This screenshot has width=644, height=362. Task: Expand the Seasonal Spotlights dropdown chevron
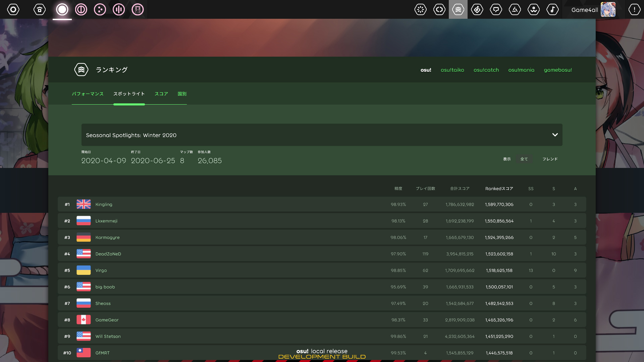pyautogui.click(x=555, y=135)
